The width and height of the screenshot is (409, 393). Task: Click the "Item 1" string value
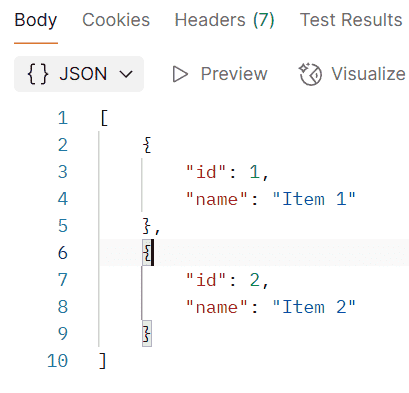314,199
